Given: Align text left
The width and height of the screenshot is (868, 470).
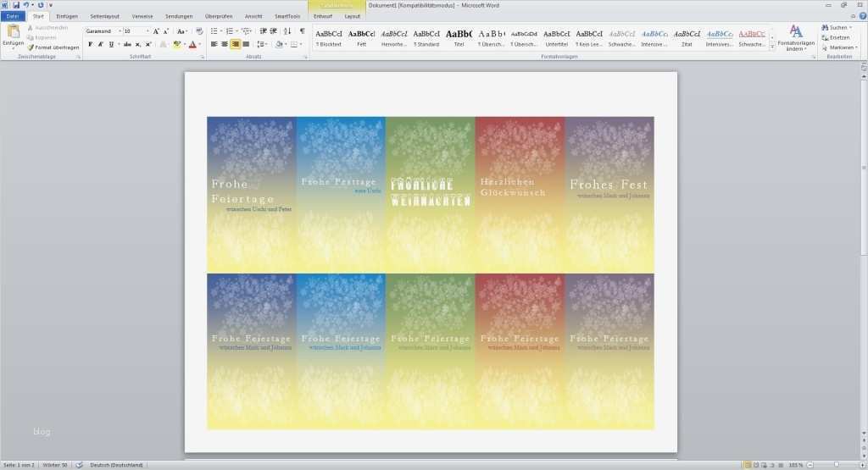Looking at the screenshot, I should click(214, 44).
